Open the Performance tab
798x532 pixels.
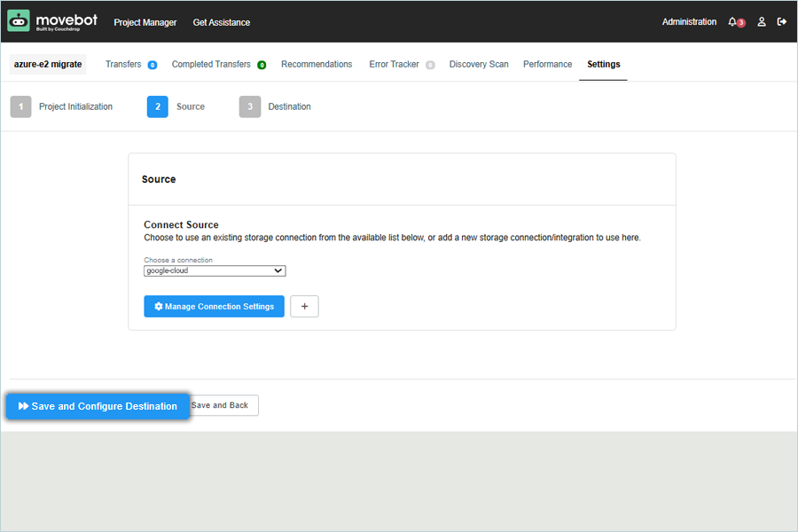click(x=547, y=65)
